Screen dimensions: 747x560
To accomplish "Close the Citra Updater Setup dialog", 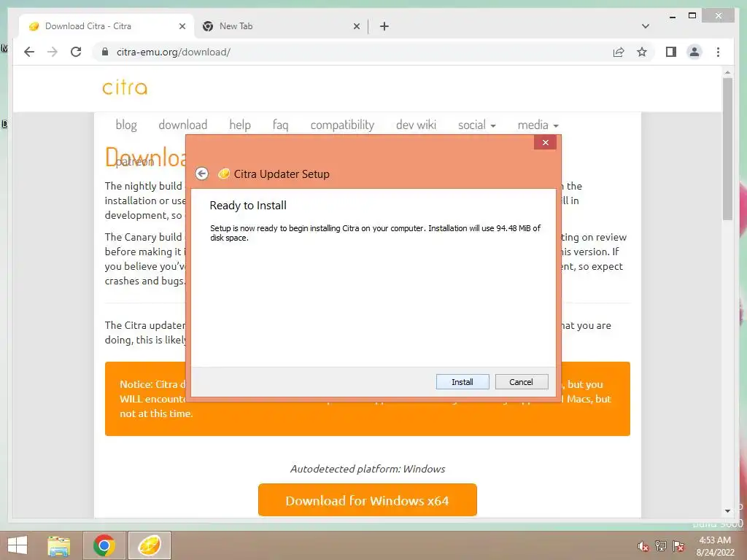I will tap(546, 142).
